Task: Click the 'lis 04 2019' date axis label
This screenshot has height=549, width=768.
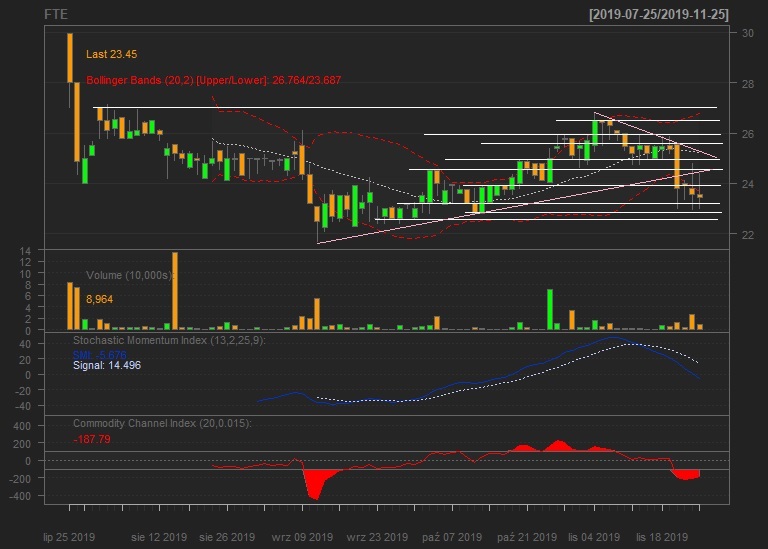Action: [594, 537]
